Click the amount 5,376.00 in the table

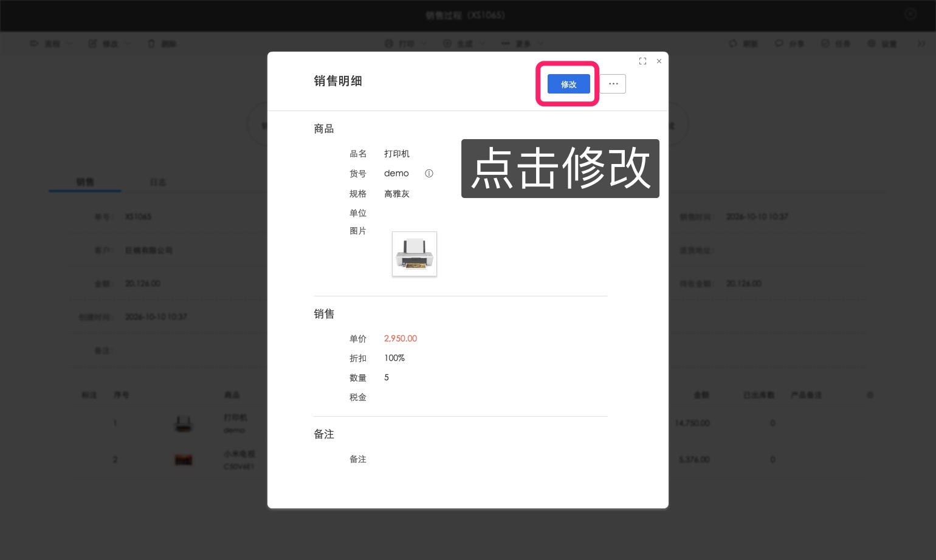(694, 460)
